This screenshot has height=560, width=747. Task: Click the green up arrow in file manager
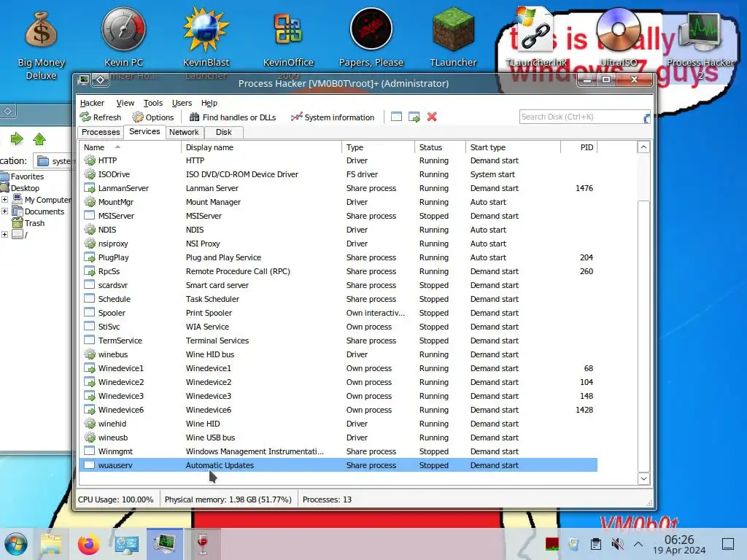tap(39, 139)
